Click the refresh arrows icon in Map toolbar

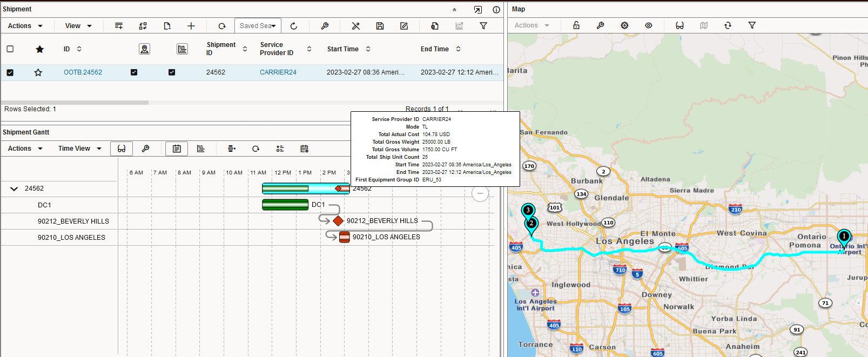(728, 25)
